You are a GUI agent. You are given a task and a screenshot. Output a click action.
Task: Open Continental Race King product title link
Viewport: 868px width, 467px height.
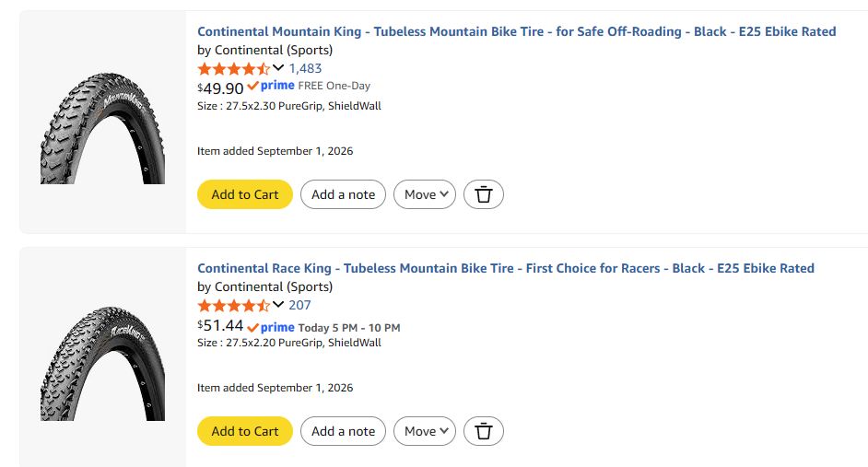pyautogui.click(x=506, y=268)
